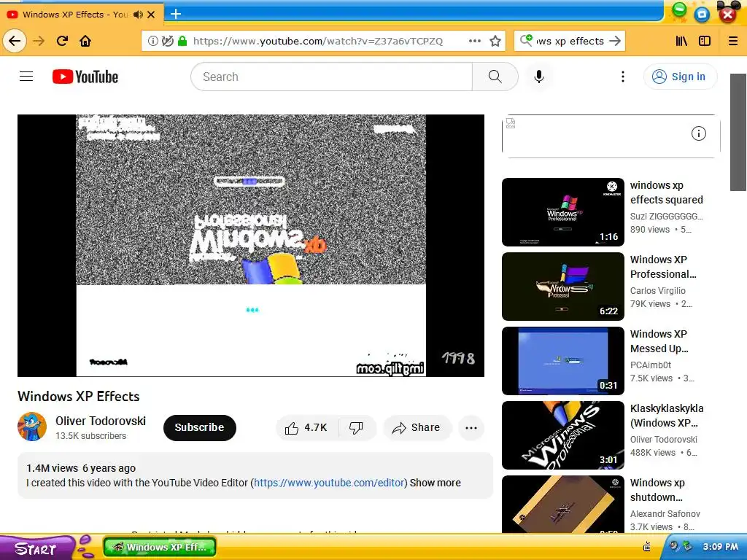Screen dimensions: 747x560
Task: Click the browser forward arrow
Action: coord(39,41)
